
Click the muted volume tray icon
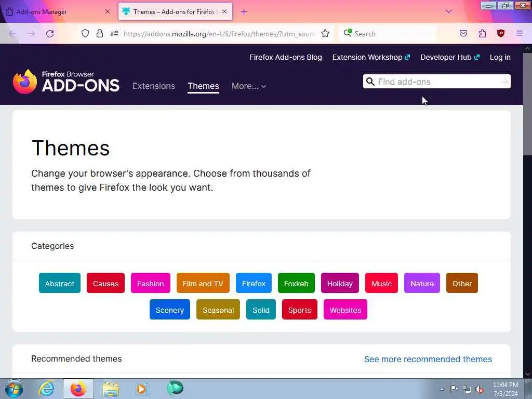coord(480,389)
